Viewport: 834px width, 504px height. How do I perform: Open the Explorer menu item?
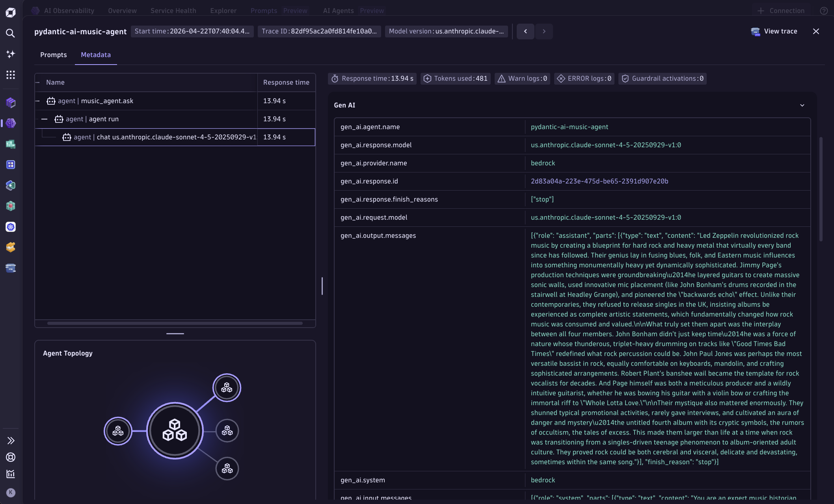[223, 11]
